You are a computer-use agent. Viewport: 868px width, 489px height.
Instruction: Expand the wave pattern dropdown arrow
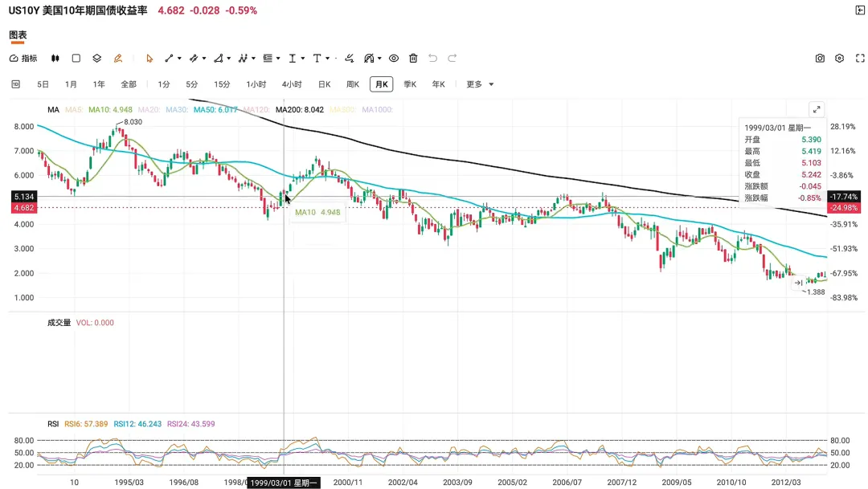point(253,58)
